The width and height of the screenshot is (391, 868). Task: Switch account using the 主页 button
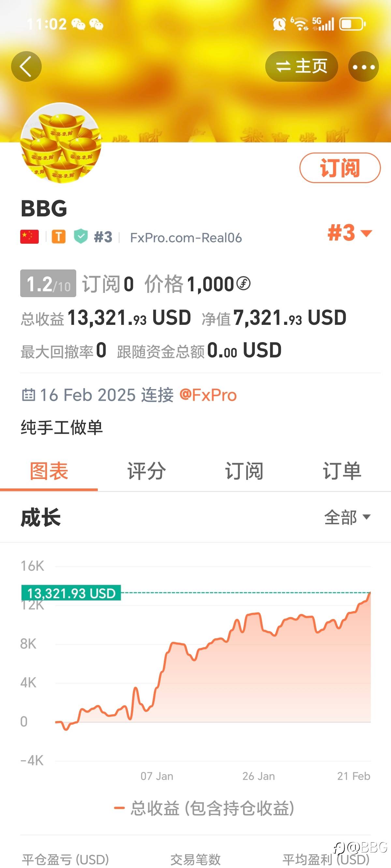[301, 66]
